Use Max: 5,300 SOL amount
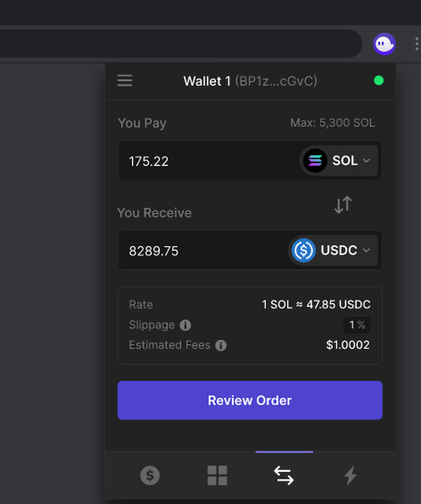The image size is (421, 504). click(333, 123)
